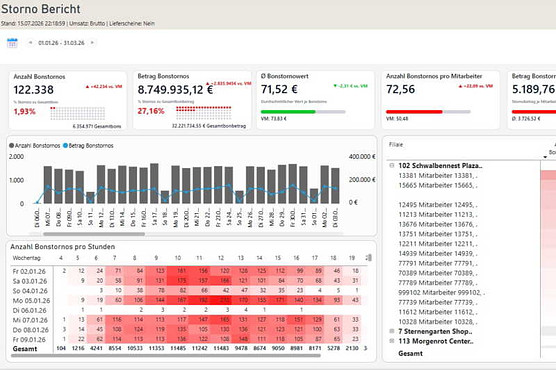Open the calendar date picker icon

[x=12, y=43]
